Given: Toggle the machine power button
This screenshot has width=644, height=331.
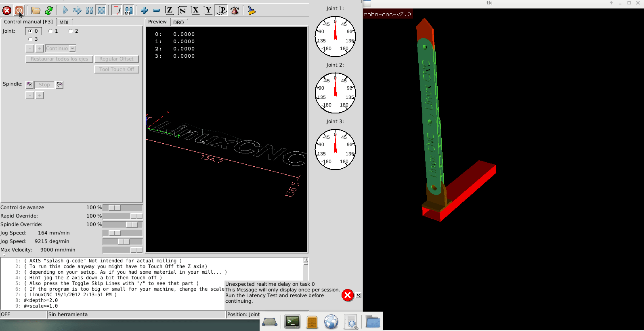Looking at the screenshot, I should 19,10.
